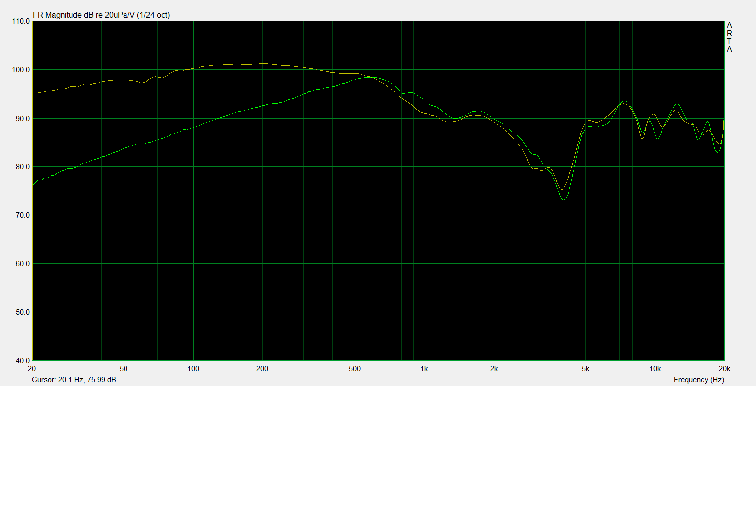Click the 40.0 dB y-axis label

click(x=22, y=360)
